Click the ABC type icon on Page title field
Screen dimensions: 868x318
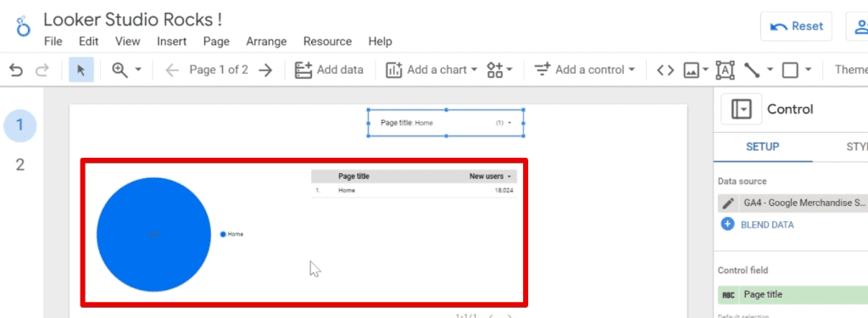point(729,295)
